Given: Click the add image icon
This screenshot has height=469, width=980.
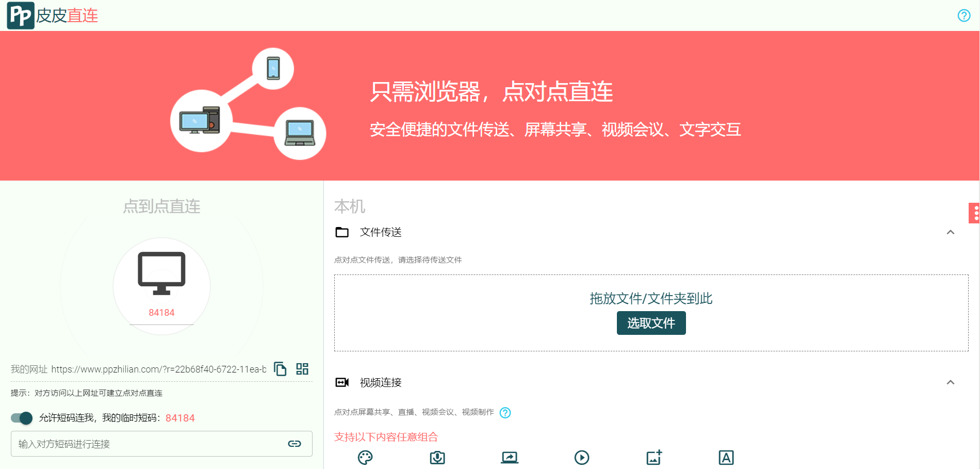Looking at the screenshot, I should tap(654, 457).
